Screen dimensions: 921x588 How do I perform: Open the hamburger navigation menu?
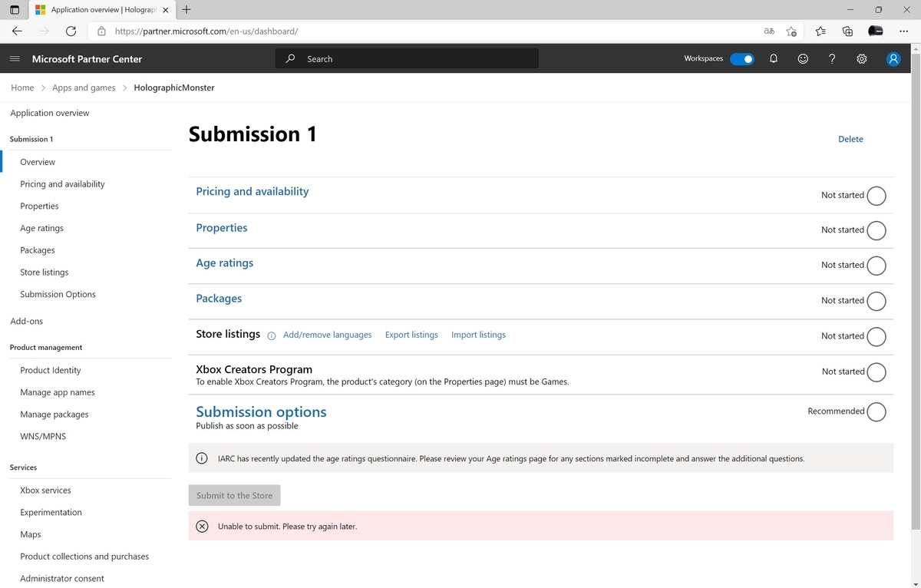tap(15, 59)
